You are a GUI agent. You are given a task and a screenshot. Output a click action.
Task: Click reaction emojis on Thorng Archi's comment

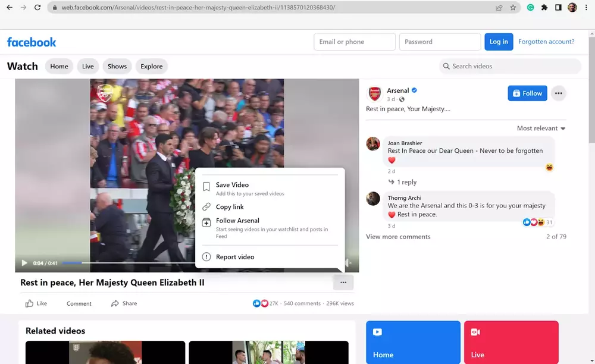click(x=534, y=222)
